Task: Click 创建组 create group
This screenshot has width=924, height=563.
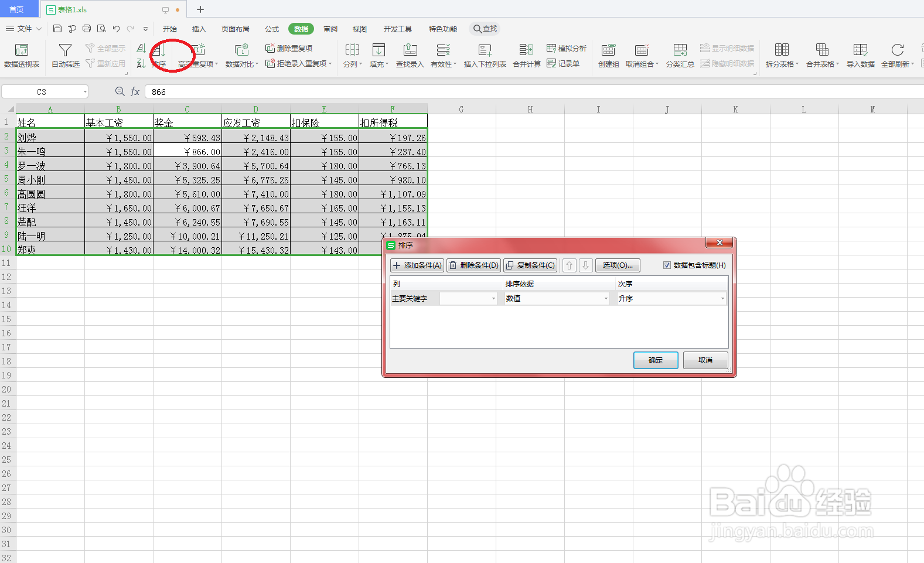Action: [609, 56]
